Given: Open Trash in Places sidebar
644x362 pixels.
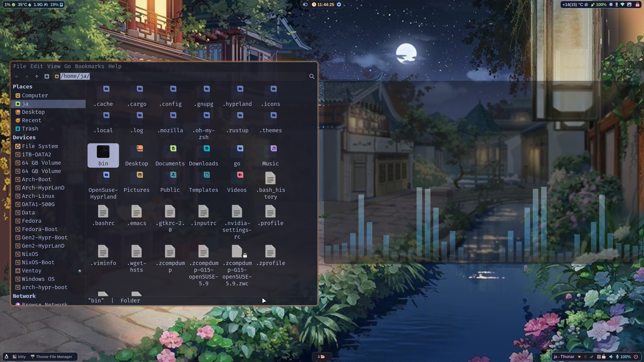Looking at the screenshot, I should pos(30,129).
